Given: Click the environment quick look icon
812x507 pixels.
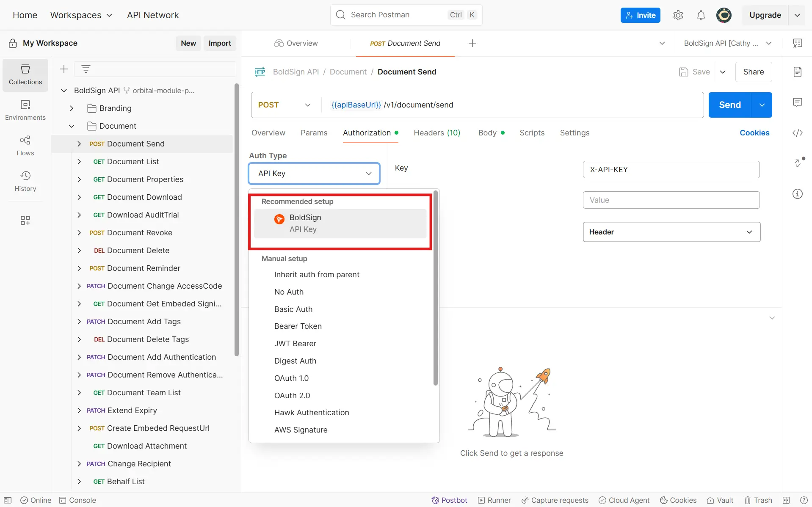Looking at the screenshot, I should click(x=798, y=43).
